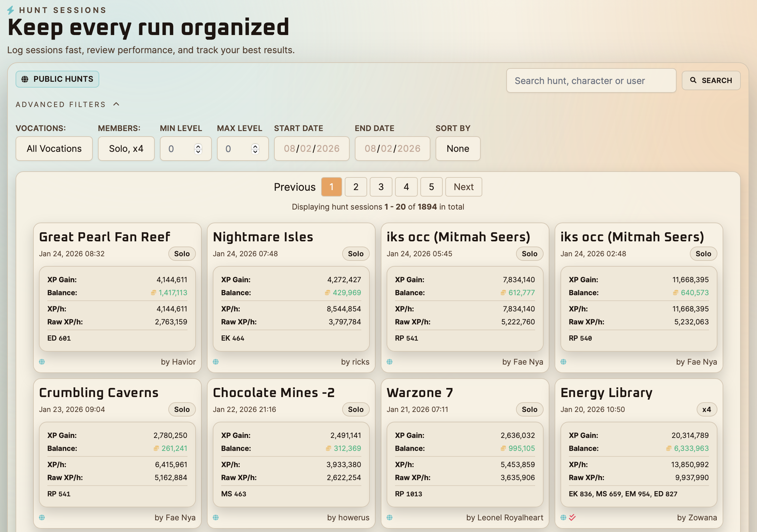Click the Next page button
Screen dimensions: 757x532
463,187
